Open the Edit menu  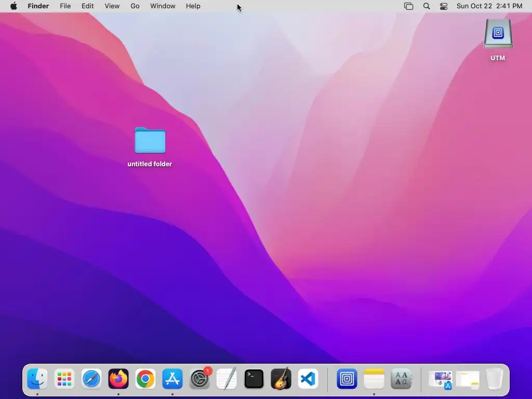87,6
